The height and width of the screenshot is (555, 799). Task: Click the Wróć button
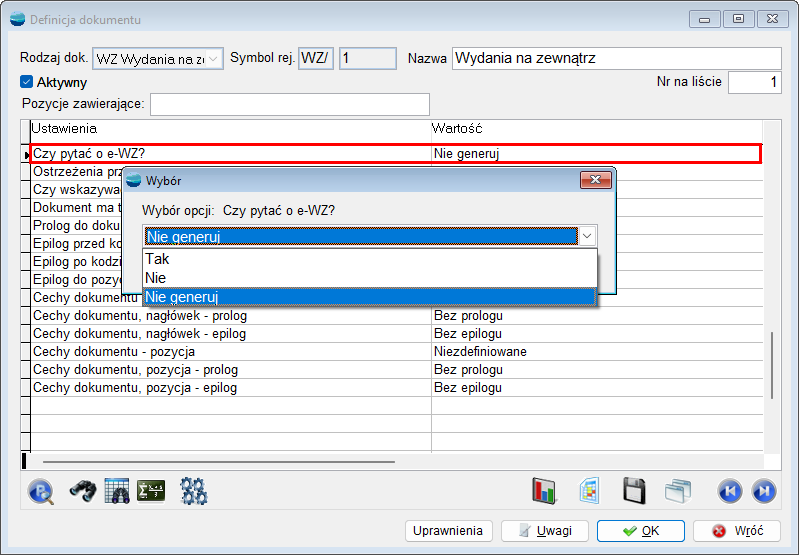click(737, 531)
